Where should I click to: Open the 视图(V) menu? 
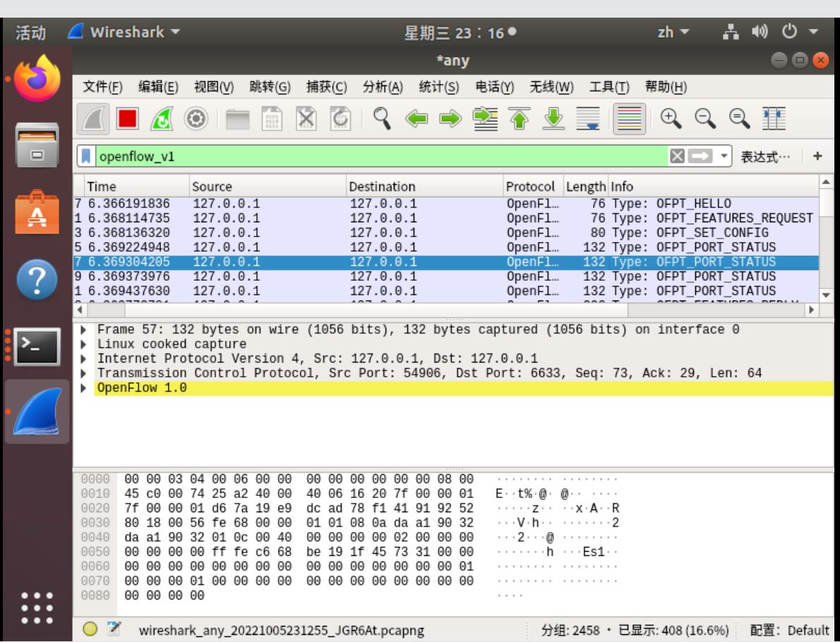pos(214,87)
